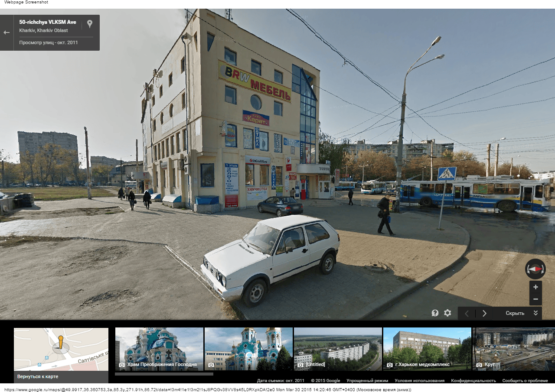Go to previous photos with left arrow
Image resolution: width=555 pixels, height=392 pixels.
click(467, 313)
